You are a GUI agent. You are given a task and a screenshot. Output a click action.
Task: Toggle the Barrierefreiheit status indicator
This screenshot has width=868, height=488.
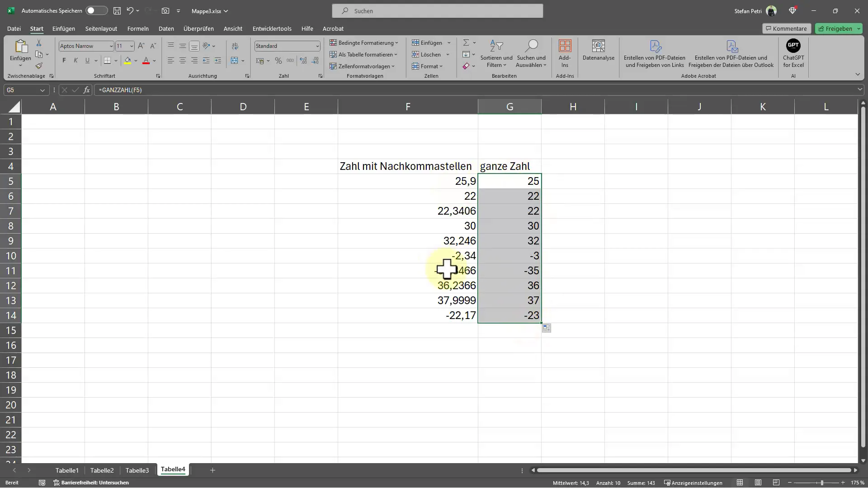(x=90, y=483)
